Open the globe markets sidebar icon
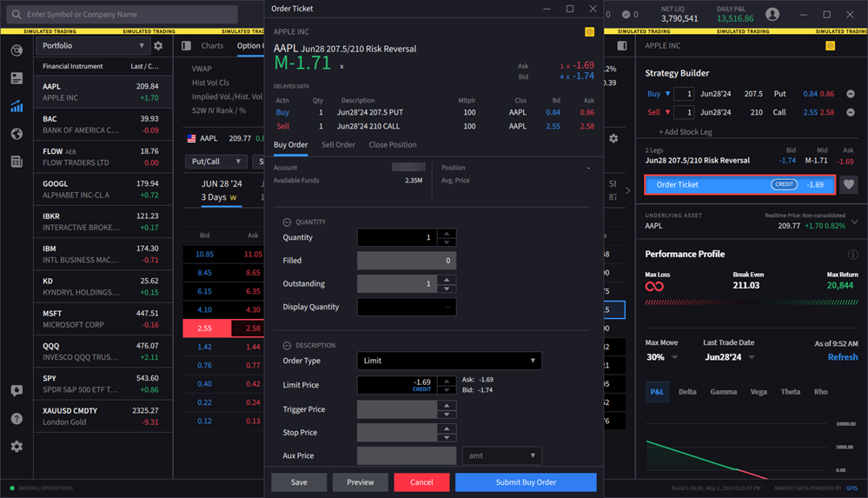868x498 pixels. tap(17, 134)
